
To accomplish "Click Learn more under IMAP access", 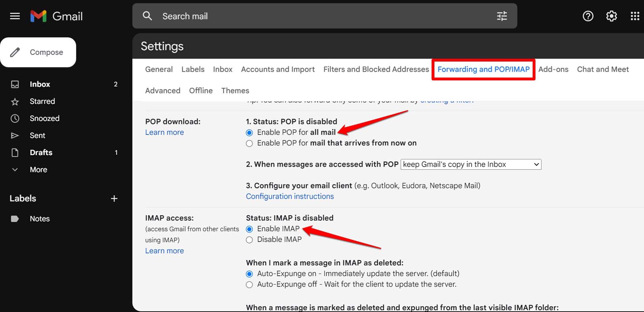I will [x=164, y=251].
